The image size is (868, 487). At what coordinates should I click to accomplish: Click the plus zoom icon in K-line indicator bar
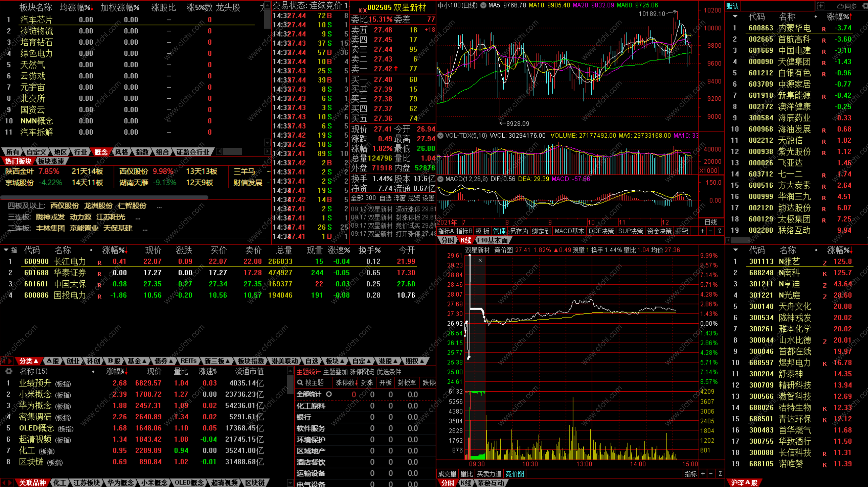click(x=702, y=231)
